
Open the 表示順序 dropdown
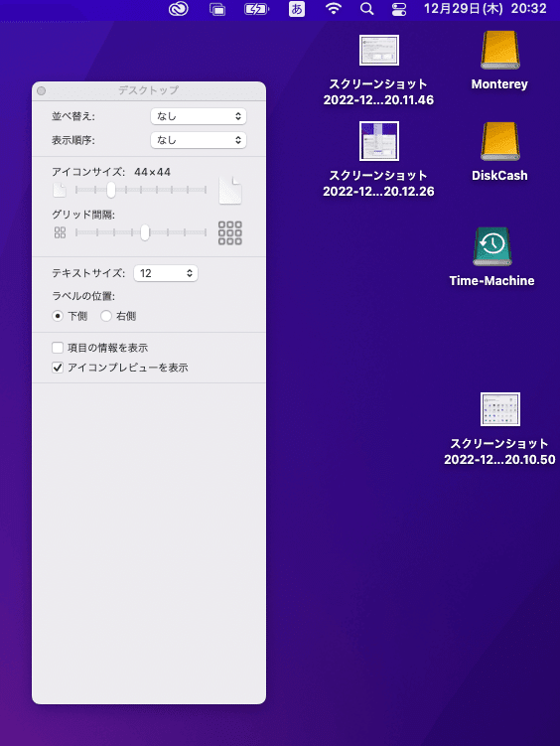tap(199, 140)
